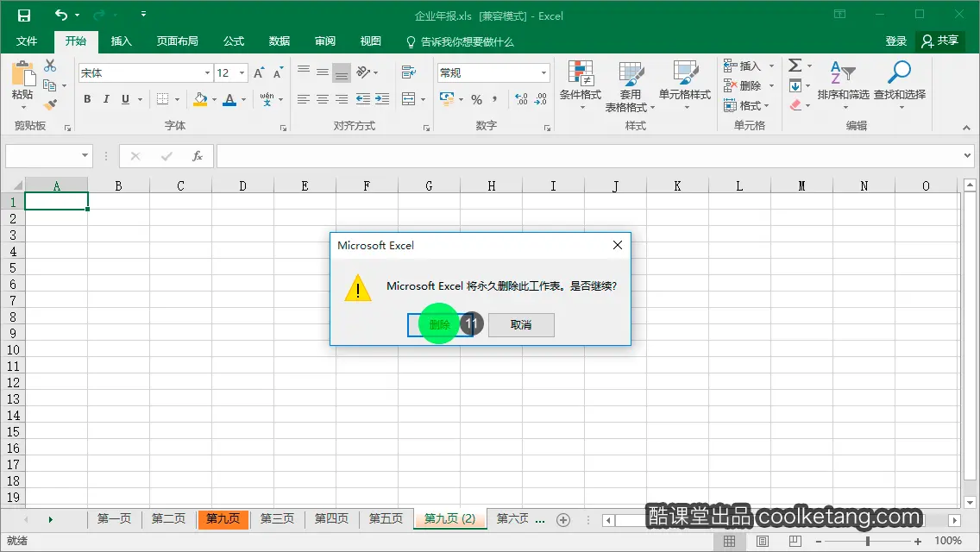
Task: Select the 第九页 (2) sheet tab
Action: [x=450, y=519]
